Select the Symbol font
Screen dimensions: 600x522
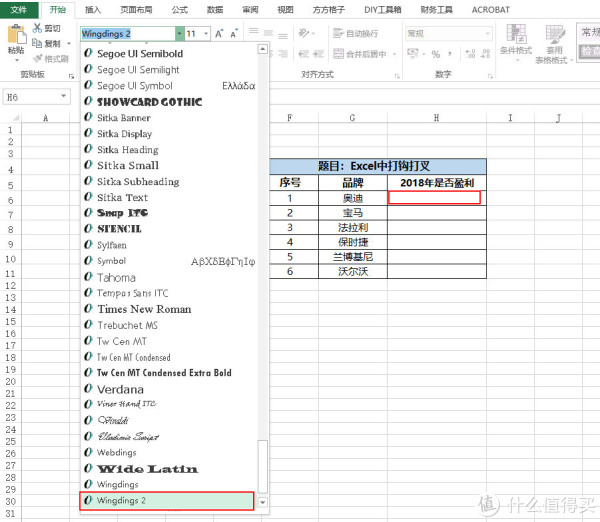point(169,261)
